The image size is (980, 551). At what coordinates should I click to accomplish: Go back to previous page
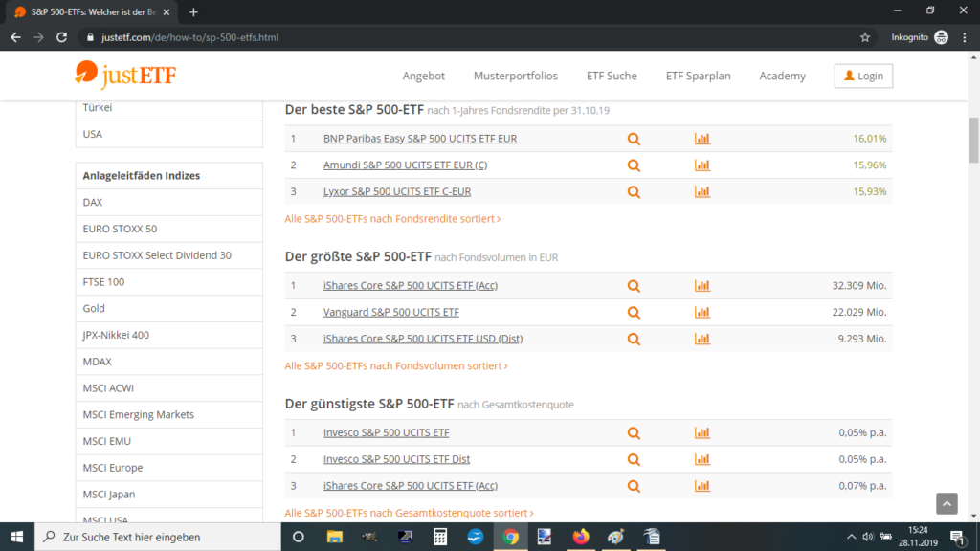tap(15, 37)
